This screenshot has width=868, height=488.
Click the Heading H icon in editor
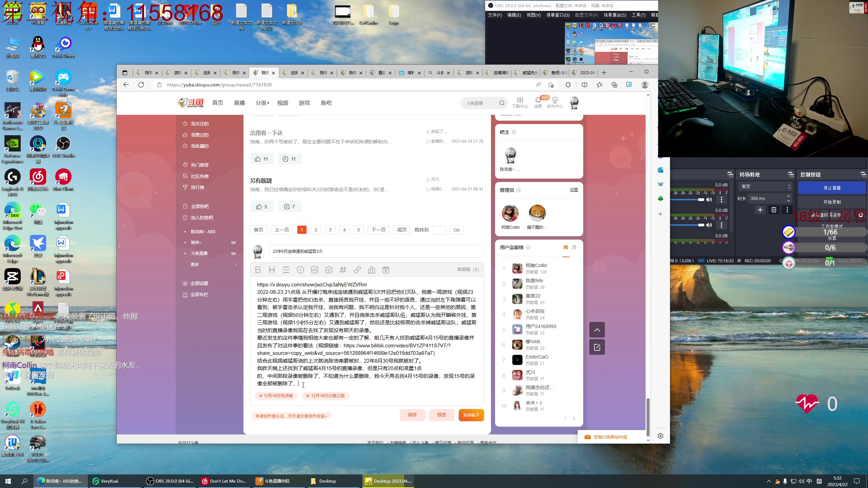[x=272, y=270]
